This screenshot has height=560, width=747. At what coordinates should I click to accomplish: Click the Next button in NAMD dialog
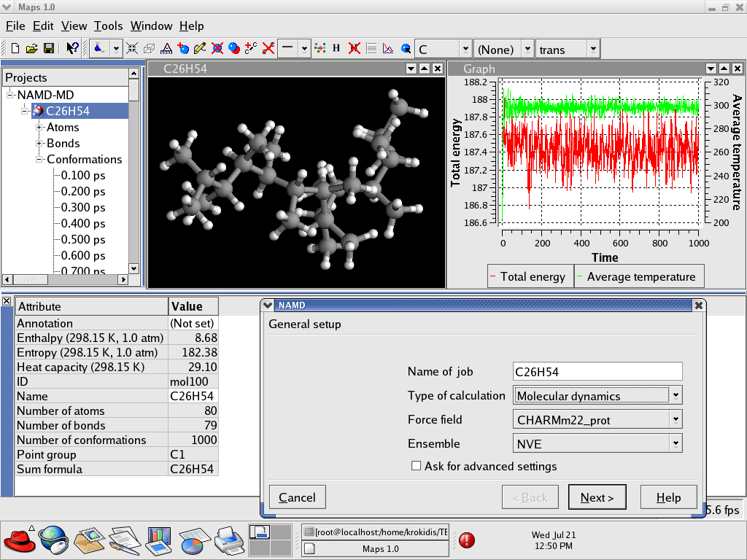(x=597, y=497)
